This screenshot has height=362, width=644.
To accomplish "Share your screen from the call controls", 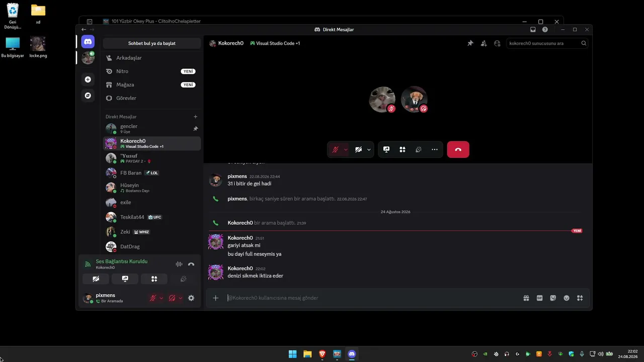I will tap(386, 149).
